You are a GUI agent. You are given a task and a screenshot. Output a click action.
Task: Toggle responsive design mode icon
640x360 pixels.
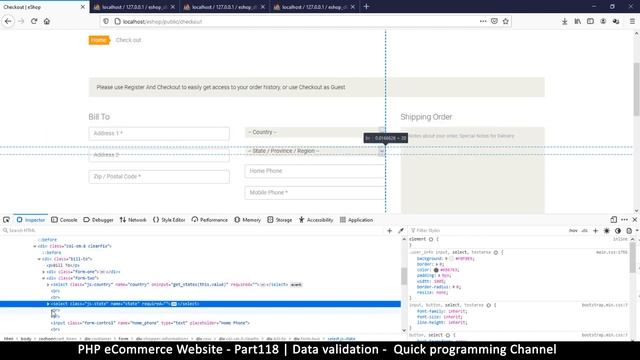point(613,220)
